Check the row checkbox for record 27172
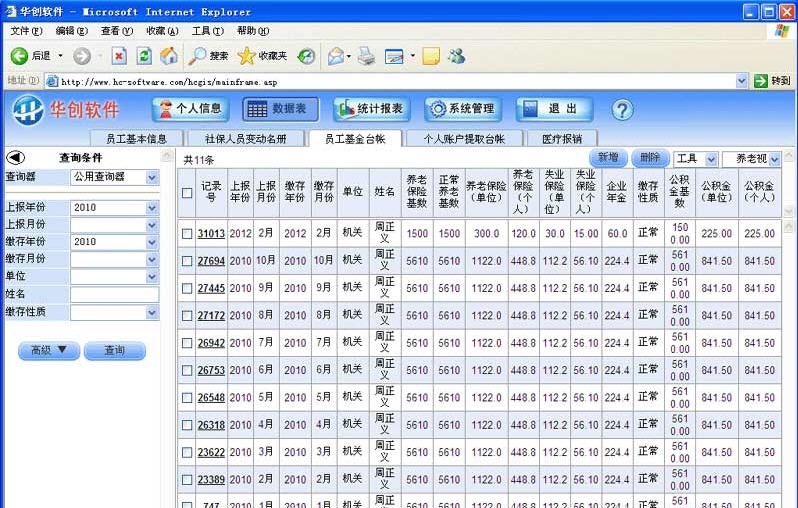The image size is (798, 508). 187,316
